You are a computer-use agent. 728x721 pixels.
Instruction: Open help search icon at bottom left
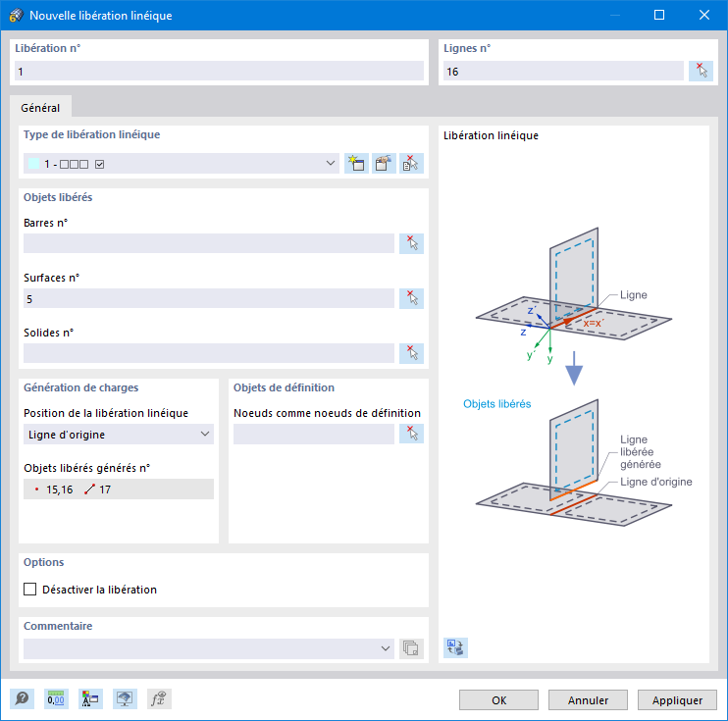click(x=22, y=698)
